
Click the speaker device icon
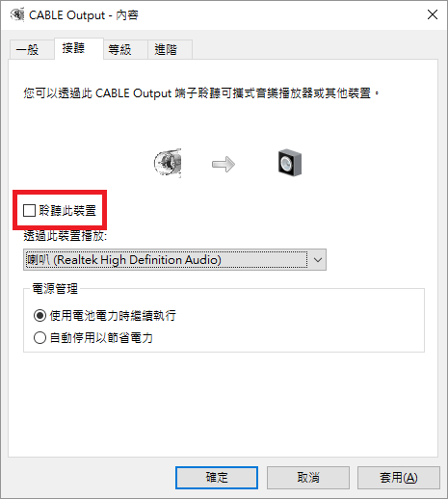coord(290,163)
